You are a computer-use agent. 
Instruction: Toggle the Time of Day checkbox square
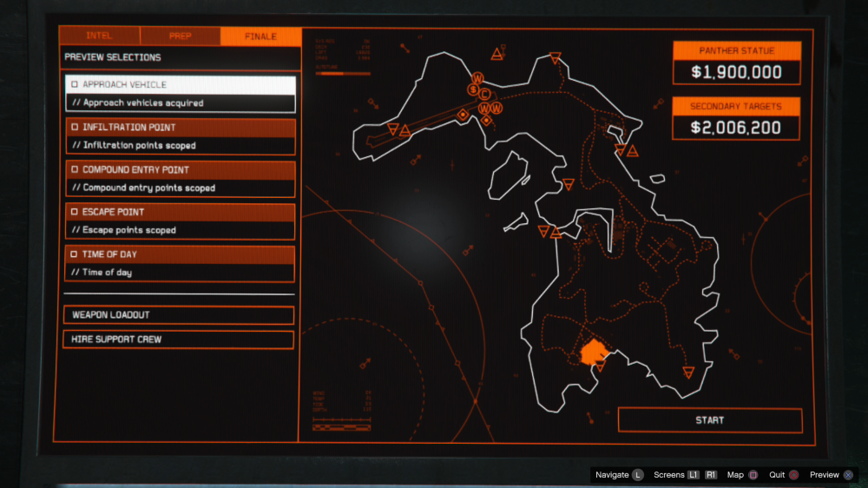tap(74, 254)
